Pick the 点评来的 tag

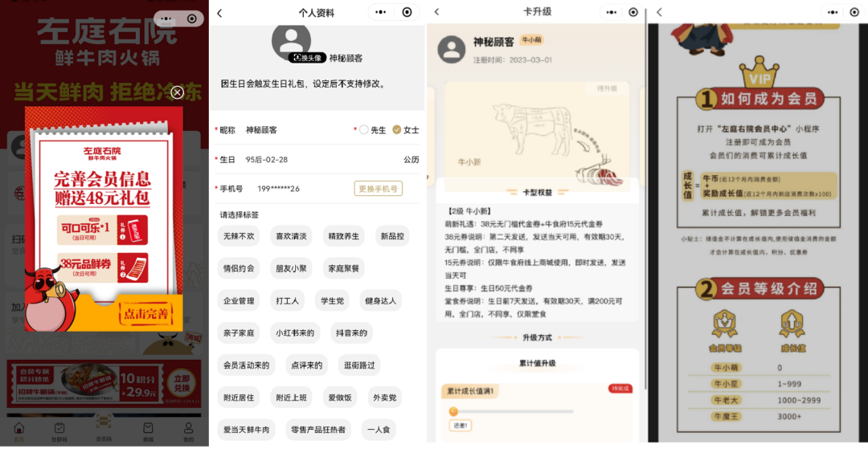pos(307,365)
